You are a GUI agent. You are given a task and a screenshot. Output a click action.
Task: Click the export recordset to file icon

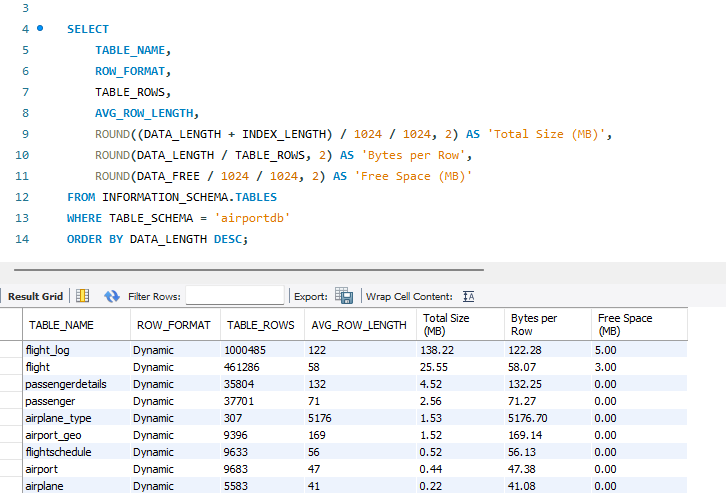point(344,296)
